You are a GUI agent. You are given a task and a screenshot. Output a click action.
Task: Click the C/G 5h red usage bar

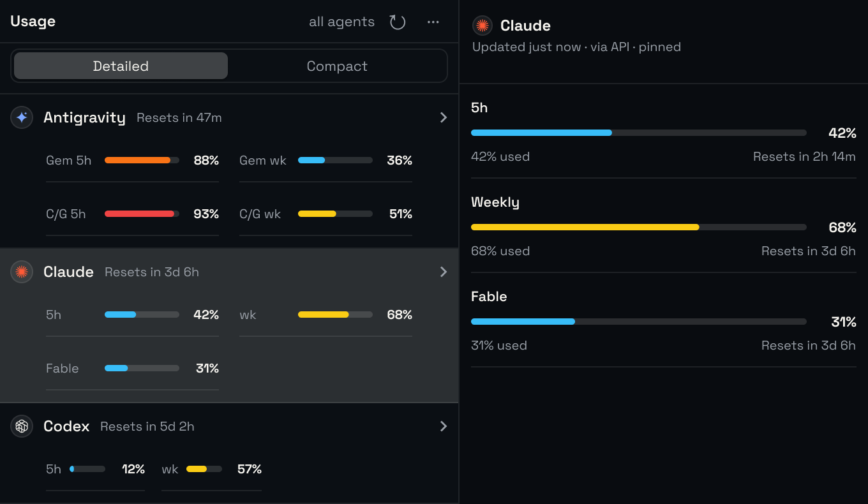[x=142, y=214]
